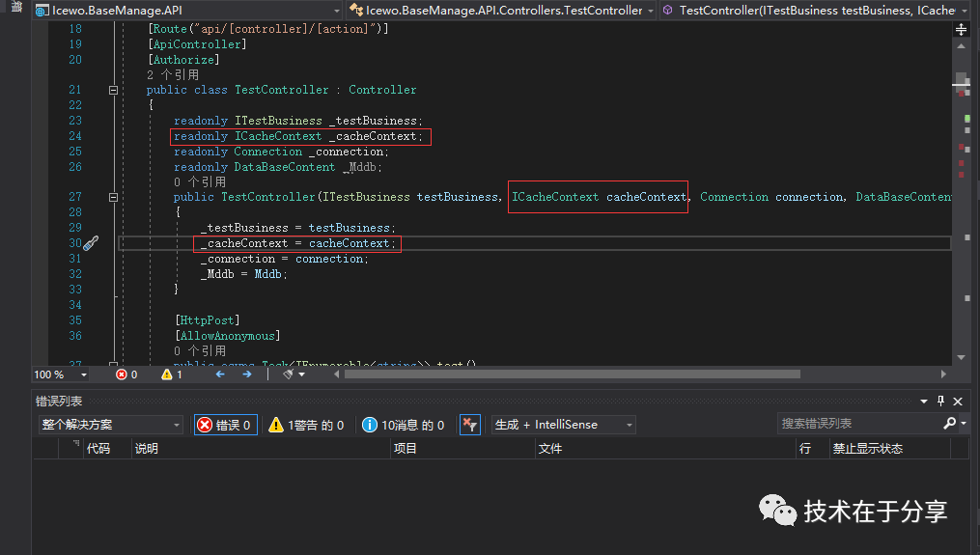
Task: Click the 搜索错误列表 search field
Action: click(x=859, y=424)
